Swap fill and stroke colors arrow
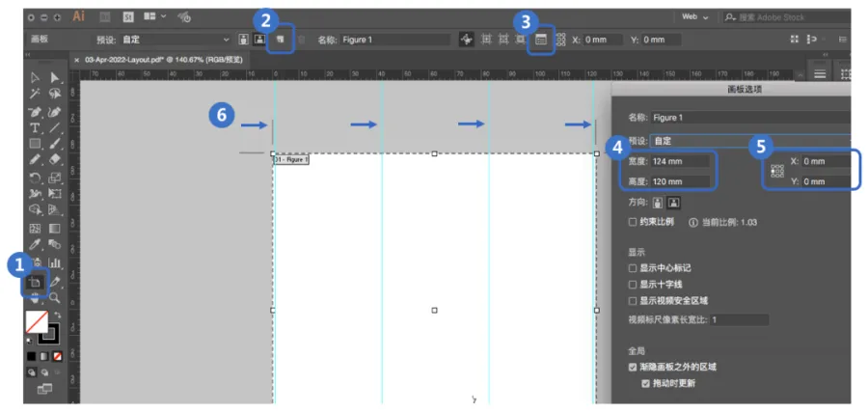Image resolution: width=868 pixels, height=413 pixels. pyautogui.click(x=58, y=315)
